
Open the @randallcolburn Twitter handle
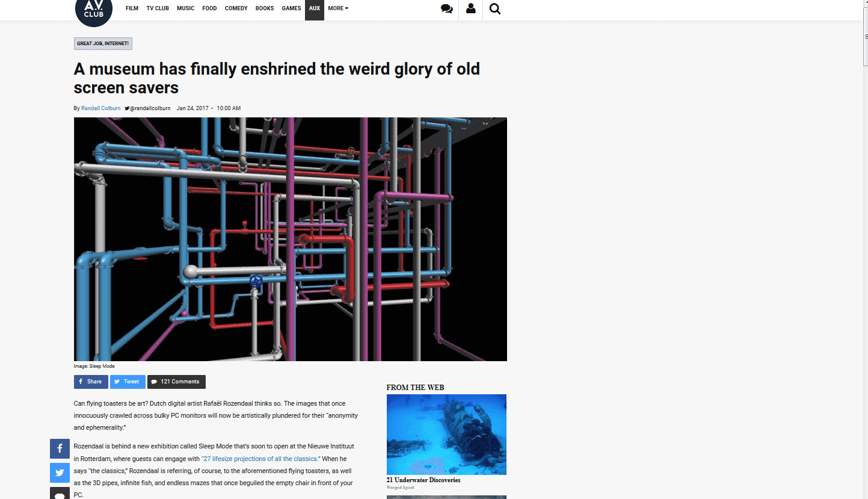click(x=148, y=108)
